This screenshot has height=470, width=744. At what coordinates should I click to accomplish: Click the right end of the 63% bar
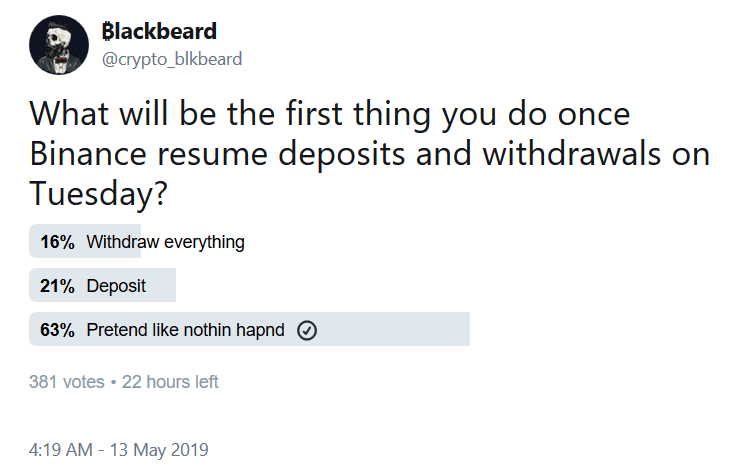point(465,329)
